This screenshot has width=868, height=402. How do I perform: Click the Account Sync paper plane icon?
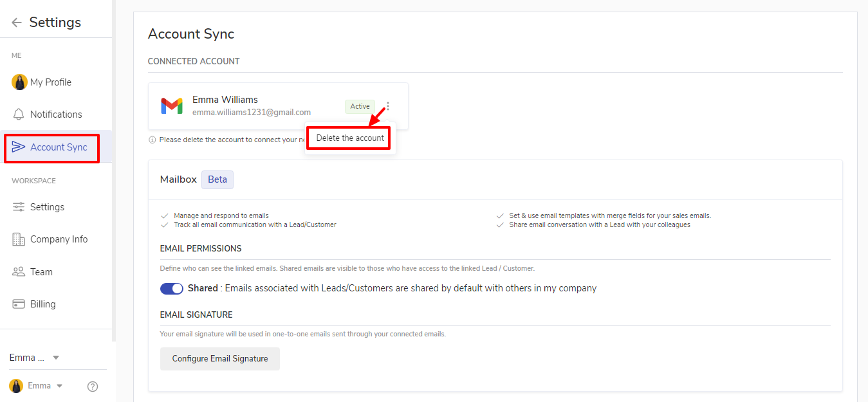pos(19,147)
